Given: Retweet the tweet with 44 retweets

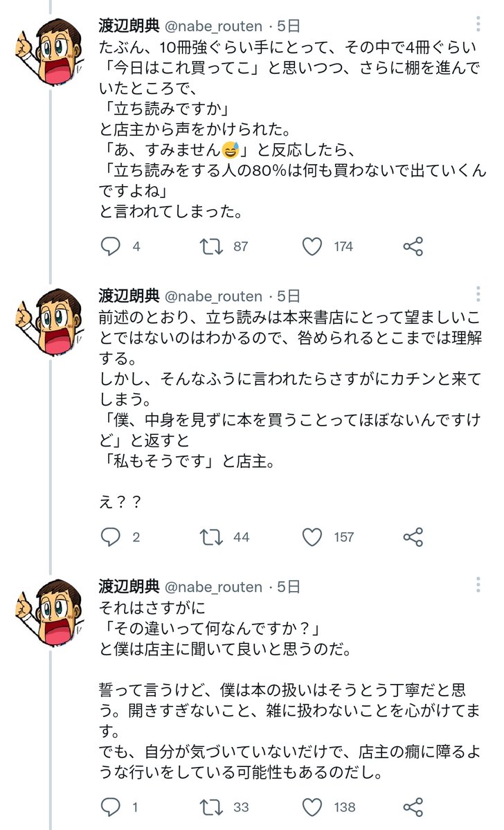Looking at the screenshot, I should coord(211,536).
